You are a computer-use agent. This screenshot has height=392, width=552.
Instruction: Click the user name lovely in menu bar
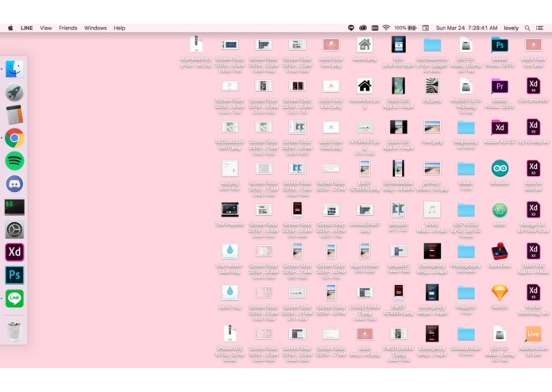[511, 28]
